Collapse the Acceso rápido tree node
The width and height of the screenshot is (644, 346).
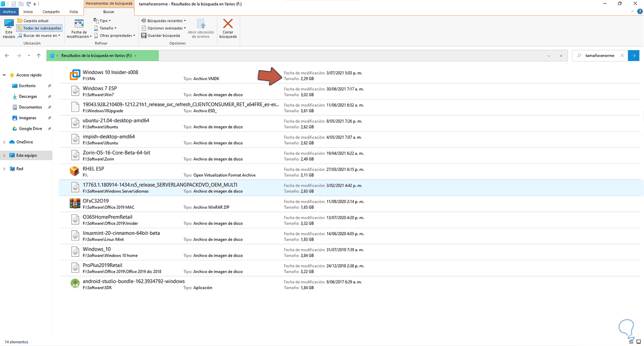click(x=4, y=75)
